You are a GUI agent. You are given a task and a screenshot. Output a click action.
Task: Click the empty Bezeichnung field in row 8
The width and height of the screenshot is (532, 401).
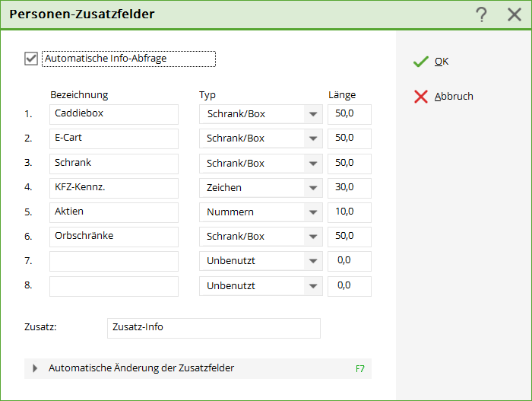point(114,286)
